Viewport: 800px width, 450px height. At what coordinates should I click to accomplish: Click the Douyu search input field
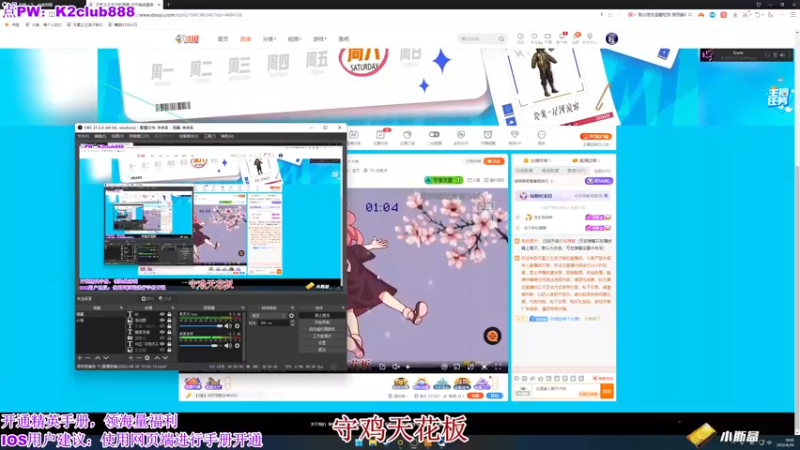click(478, 39)
